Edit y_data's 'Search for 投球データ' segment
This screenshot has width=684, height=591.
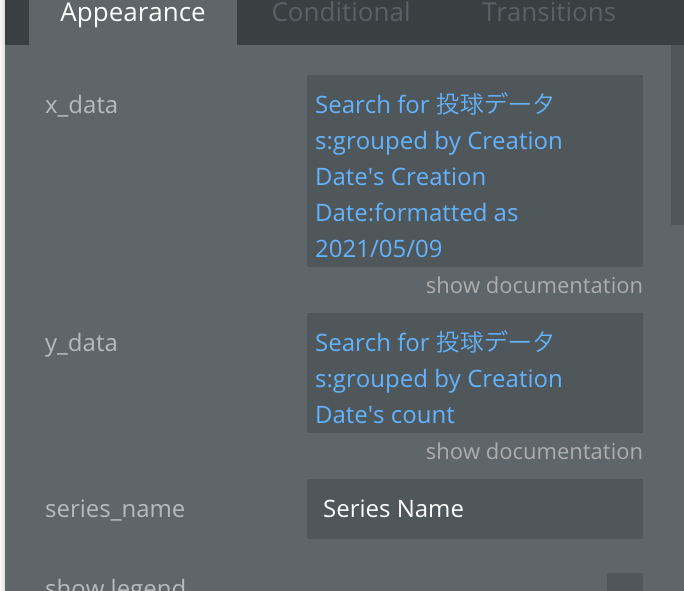point(434,342)
